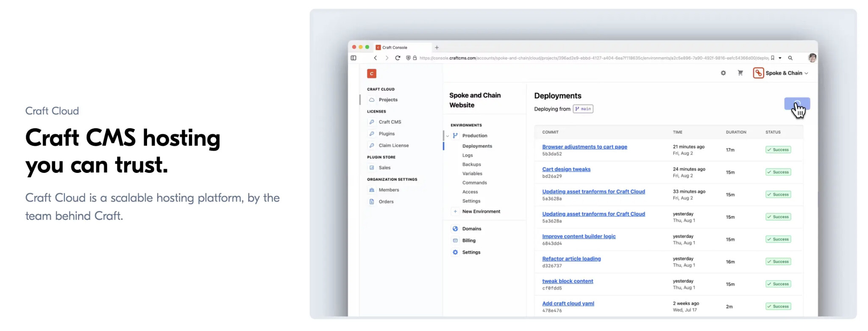
Task: Click the key icon beside Claim License
Action: click(x=372, y=145)
